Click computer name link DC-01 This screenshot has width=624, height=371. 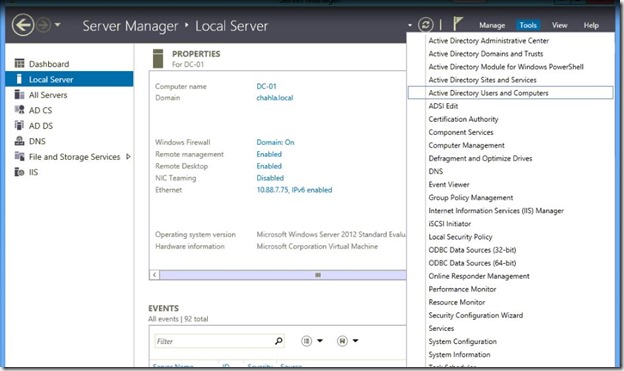[266, 86]
